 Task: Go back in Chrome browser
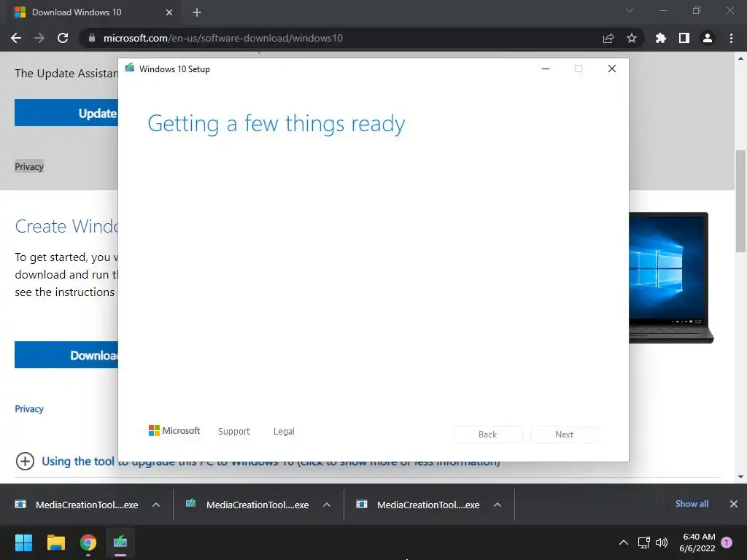tap(16, 38)
